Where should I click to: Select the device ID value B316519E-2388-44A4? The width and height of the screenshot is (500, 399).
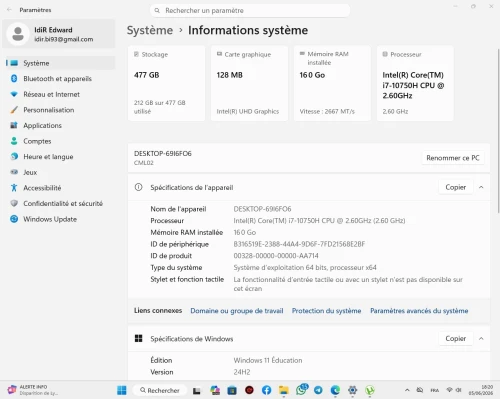click(299, 244)
